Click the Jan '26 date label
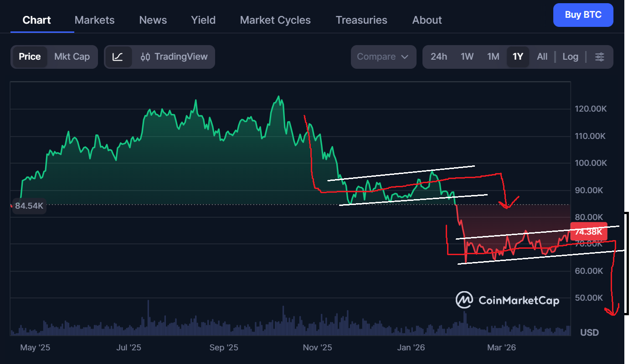 pos(411,348)
